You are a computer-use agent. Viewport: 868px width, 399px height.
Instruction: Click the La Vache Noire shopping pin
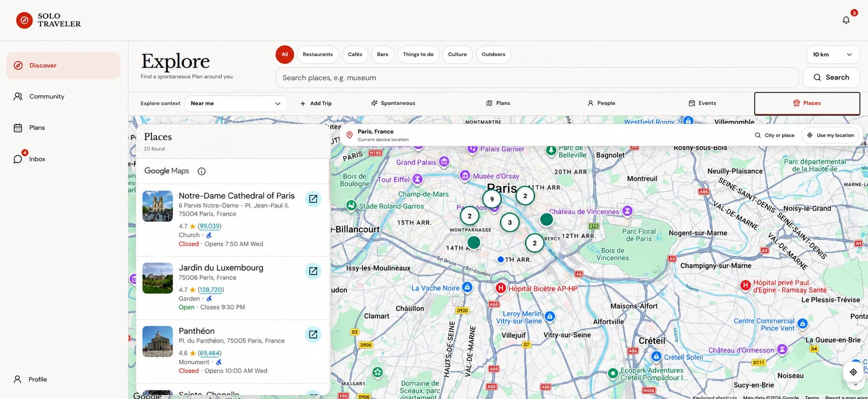tap(467, 287)
